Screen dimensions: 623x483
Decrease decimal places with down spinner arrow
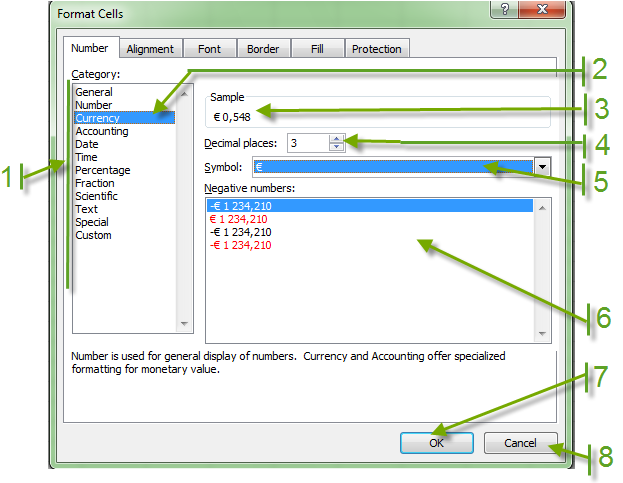(x=336, y=148)
